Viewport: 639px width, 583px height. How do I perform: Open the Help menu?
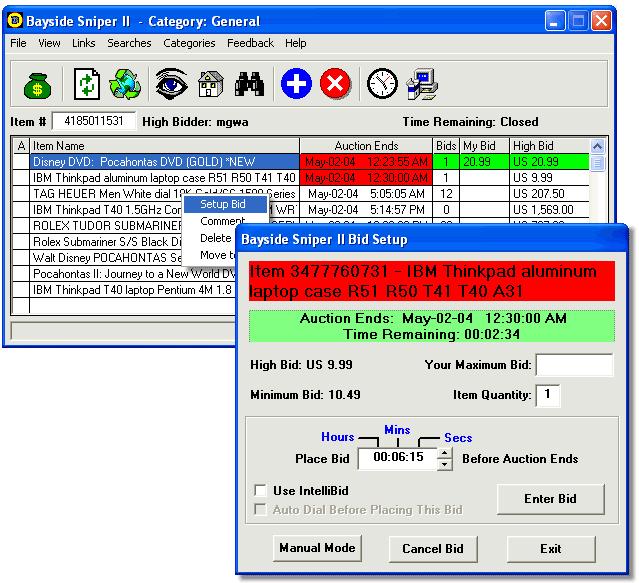[295, 43]
